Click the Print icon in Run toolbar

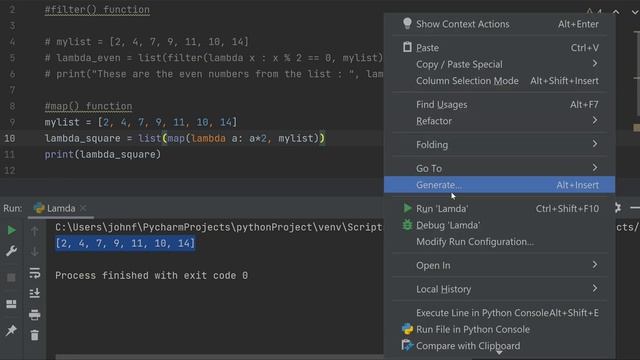35,315
